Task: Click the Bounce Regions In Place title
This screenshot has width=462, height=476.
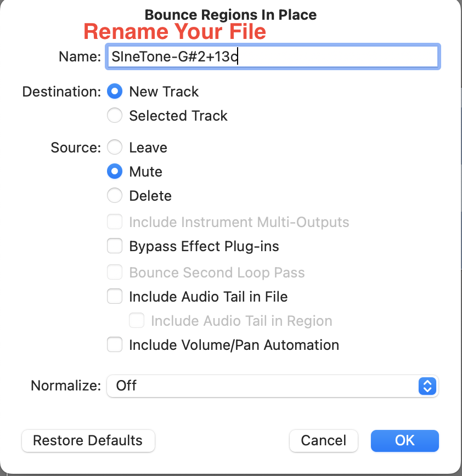Action: [230, 14]
